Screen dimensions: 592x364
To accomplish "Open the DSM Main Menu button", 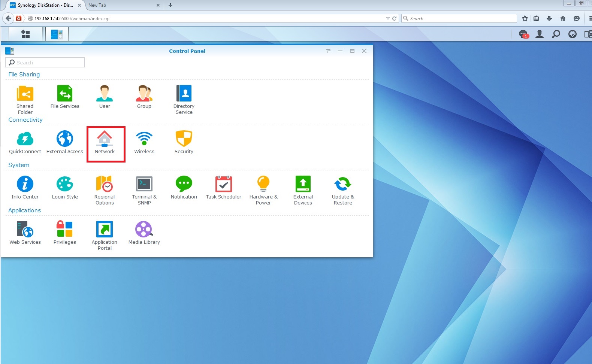I will tap(25, 34).
